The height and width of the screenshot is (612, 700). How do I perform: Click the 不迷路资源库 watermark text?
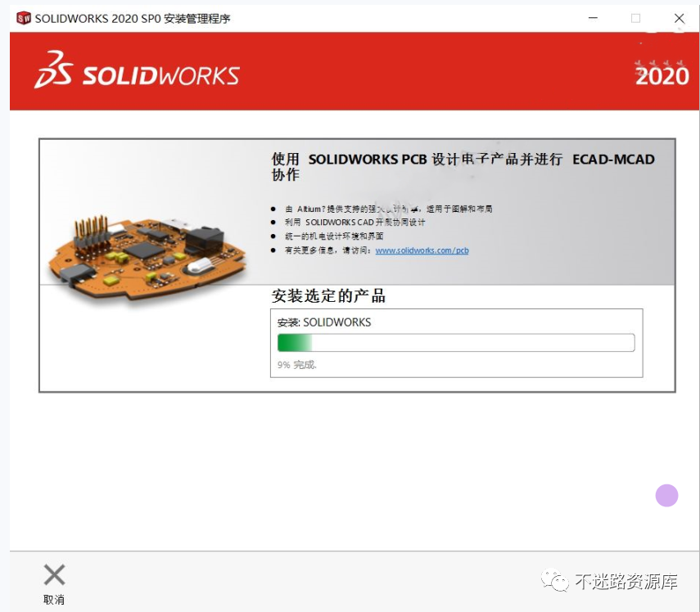coord(626,581)
